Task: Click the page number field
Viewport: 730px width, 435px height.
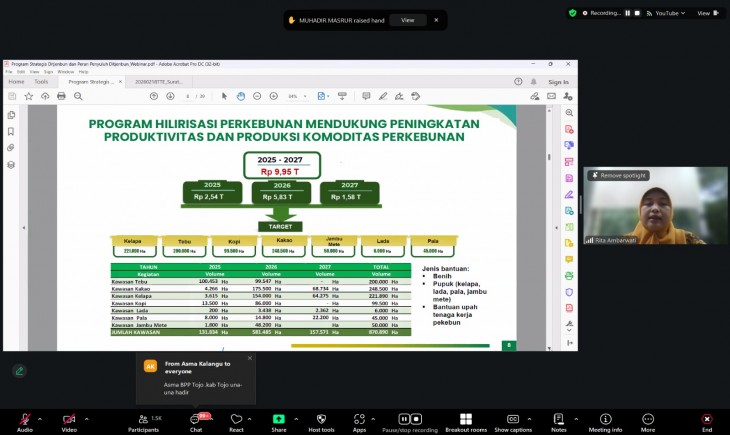Action: coord(188,96)
